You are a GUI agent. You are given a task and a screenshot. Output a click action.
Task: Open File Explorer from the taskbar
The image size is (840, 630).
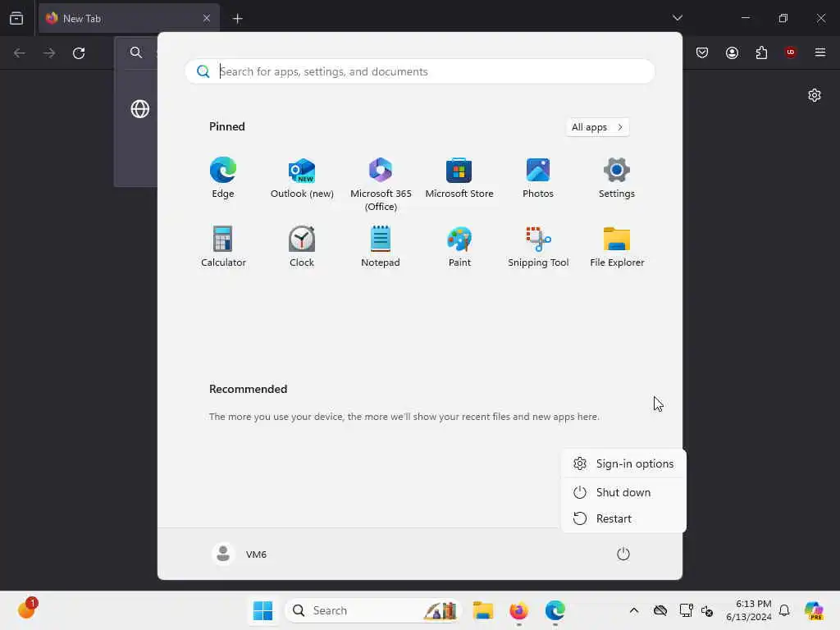(482, 610)
